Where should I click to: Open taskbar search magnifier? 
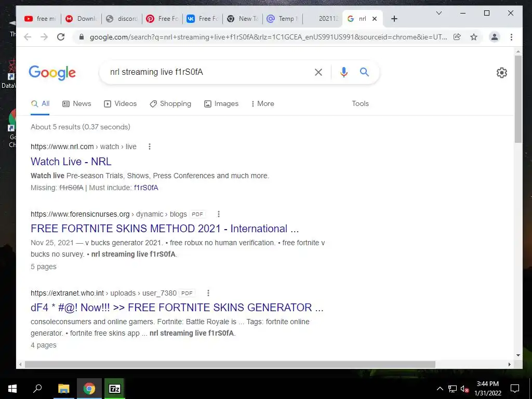coord(37,389)
